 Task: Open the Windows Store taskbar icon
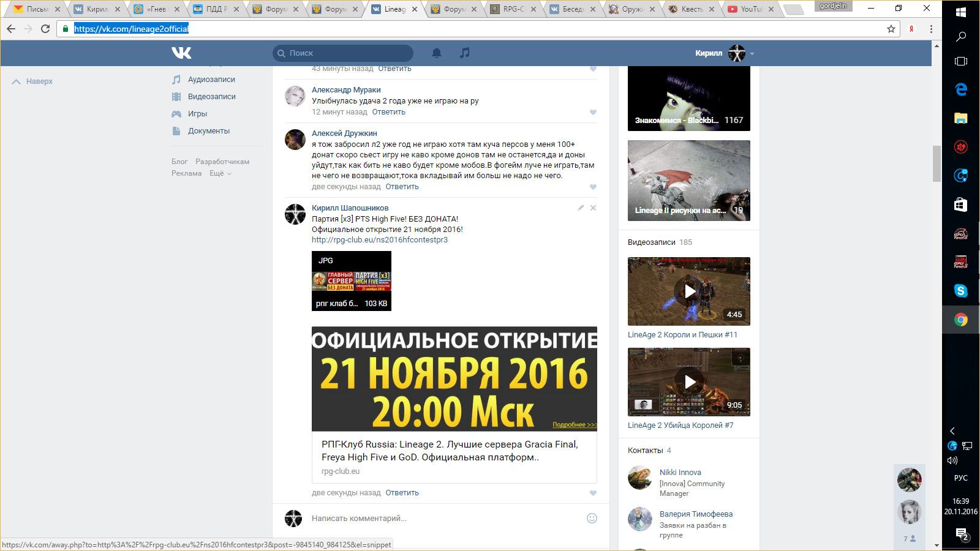pos(961,204)
